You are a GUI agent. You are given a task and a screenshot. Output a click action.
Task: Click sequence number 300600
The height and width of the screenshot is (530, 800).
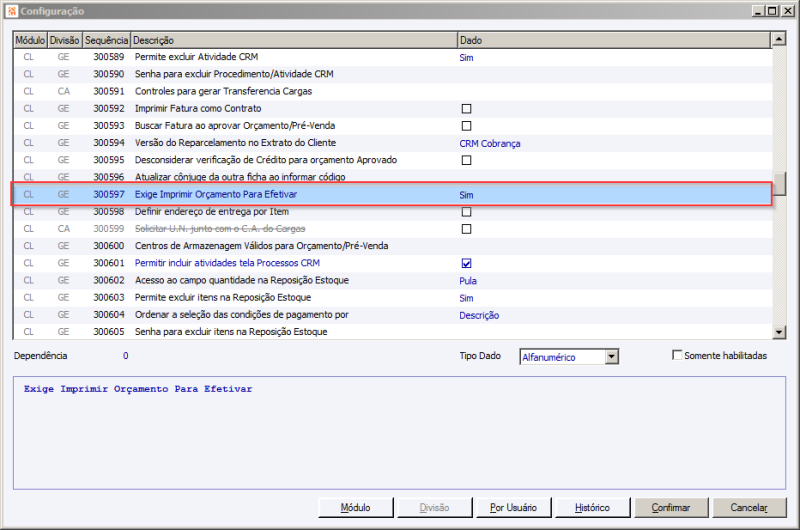tap(109, 246)
